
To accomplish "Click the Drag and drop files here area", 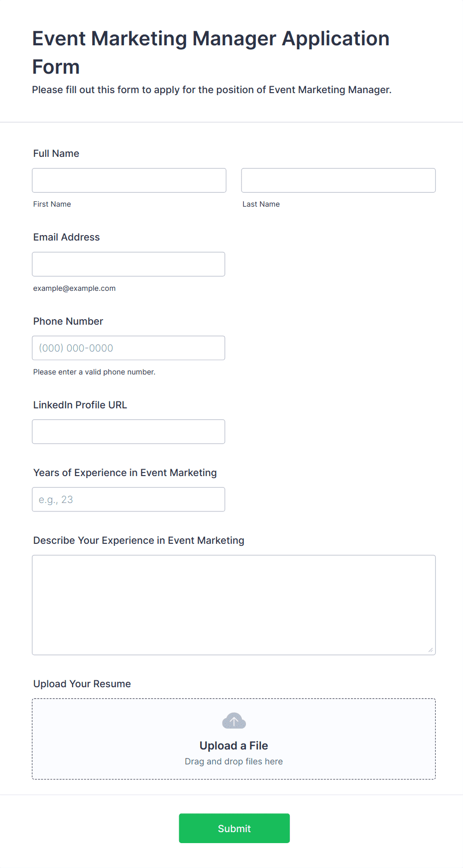I will tap(234, 761).
